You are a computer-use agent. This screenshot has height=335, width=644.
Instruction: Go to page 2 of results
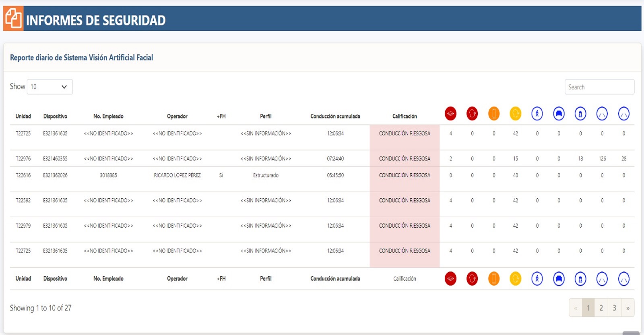pyautogui.click(x=601, y=308)
